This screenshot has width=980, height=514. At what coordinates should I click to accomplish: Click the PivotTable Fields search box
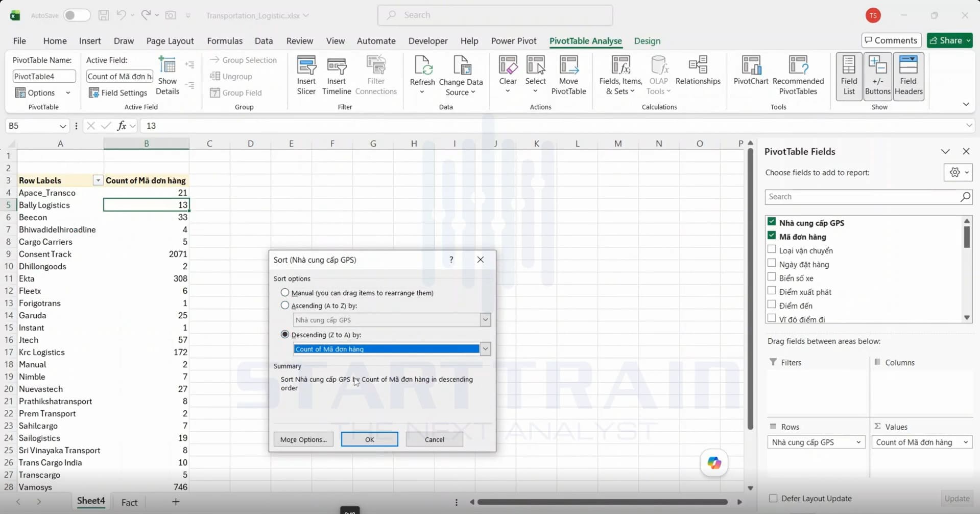868,197
